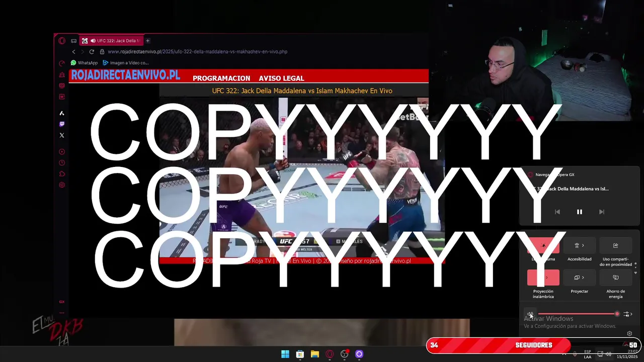Image resolution: width=644 pixels, height=362 pixels.
Task: Open ESP LAA input language selector
Action: (588, 354)
